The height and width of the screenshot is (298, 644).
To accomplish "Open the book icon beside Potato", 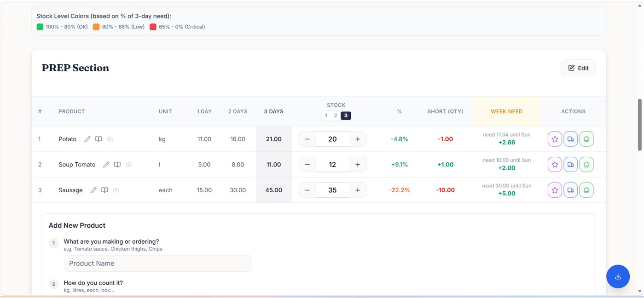I will coord(99,139).
